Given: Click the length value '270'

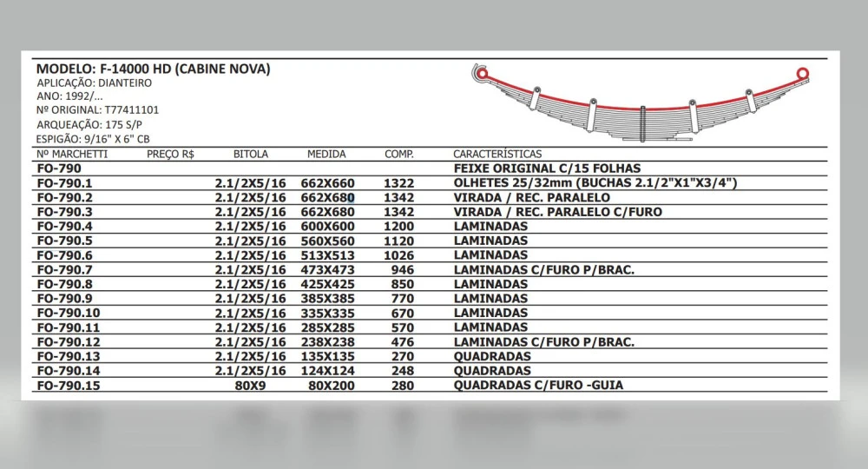Looking at the screenshot, I should point(403,356).
